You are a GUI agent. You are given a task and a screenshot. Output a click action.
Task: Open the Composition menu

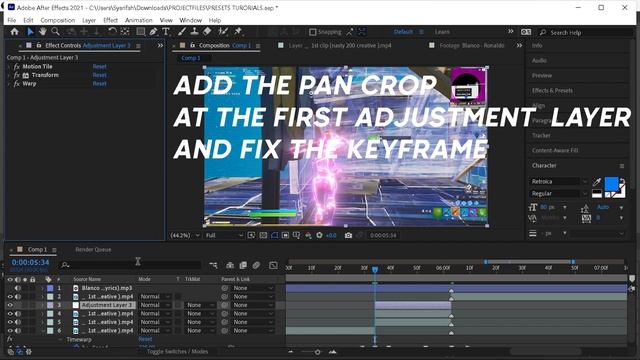[58, 20]
